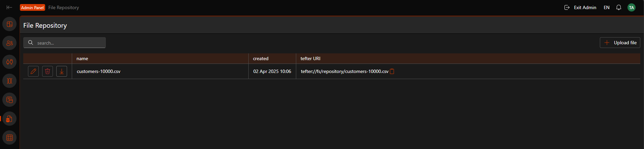
Task: Open the EN language selector
Action: tap(607, 7)
